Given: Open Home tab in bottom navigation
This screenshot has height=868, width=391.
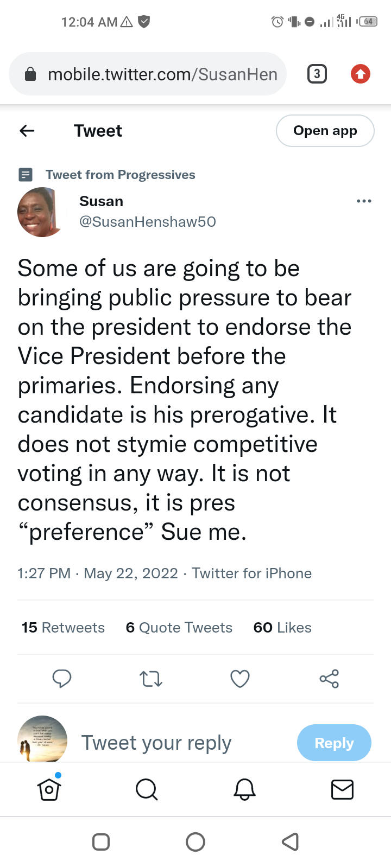Looking at the screenshot, I should [x=49, y=789].
